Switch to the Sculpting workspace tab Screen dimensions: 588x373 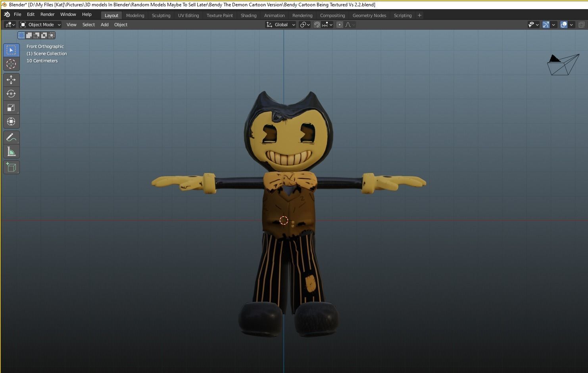[161, 15]
